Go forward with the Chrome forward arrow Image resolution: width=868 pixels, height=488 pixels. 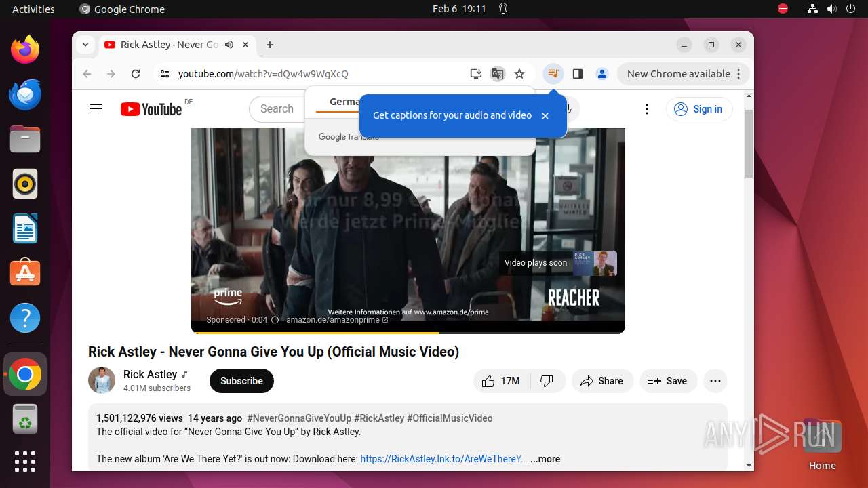click(x=111, y=74)
